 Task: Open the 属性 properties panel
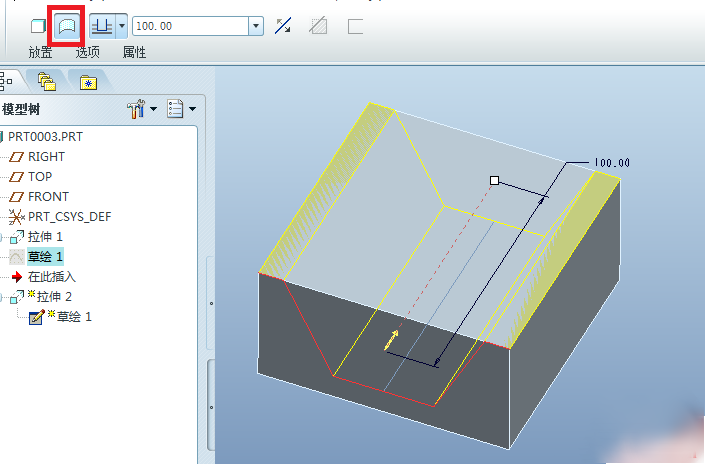pyautogui.click(x=134, y=52)
